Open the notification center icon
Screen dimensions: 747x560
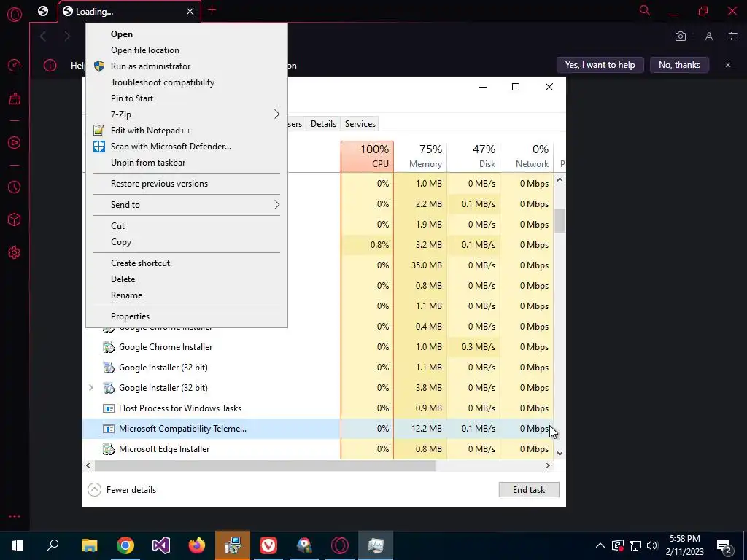click(724, 546)
